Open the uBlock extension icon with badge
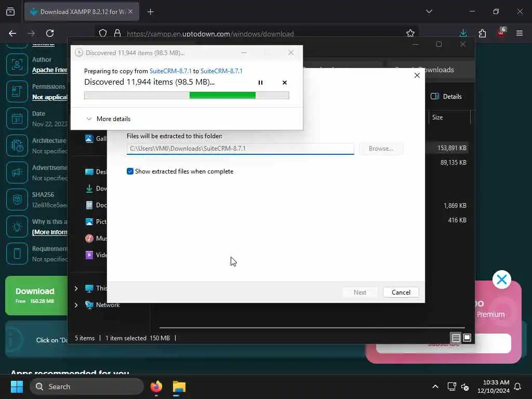The width and height of the screenshot is (532, 399). click(x=501, y=33)
